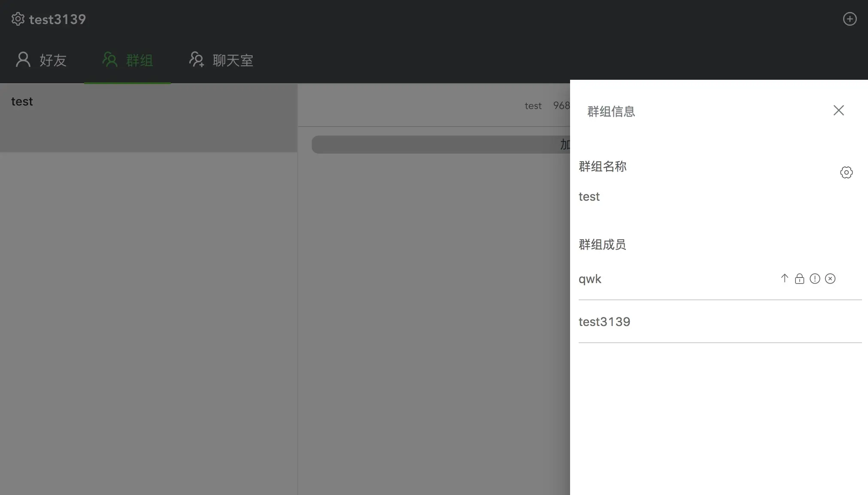Viewport: 868px width, 495px height.
Task: Click the 群组成员 section heading
Action: 602,244
